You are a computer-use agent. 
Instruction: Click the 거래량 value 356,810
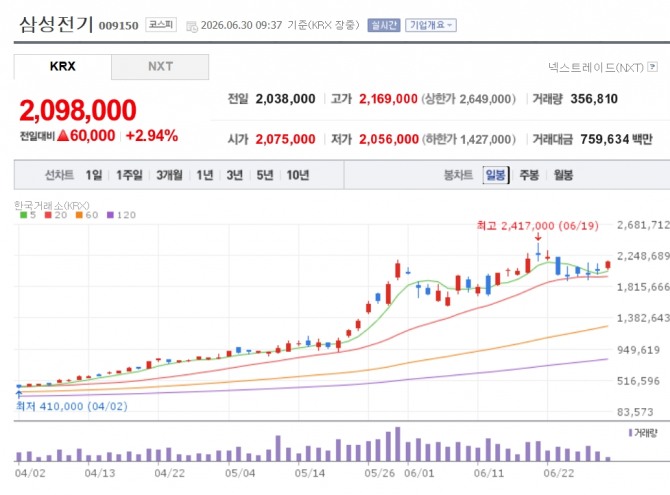pos(594,99)
